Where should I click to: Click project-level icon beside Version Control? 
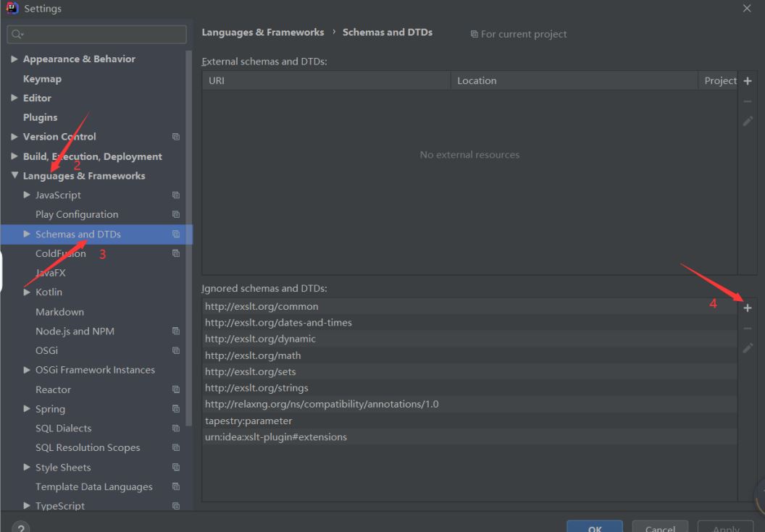175,137
